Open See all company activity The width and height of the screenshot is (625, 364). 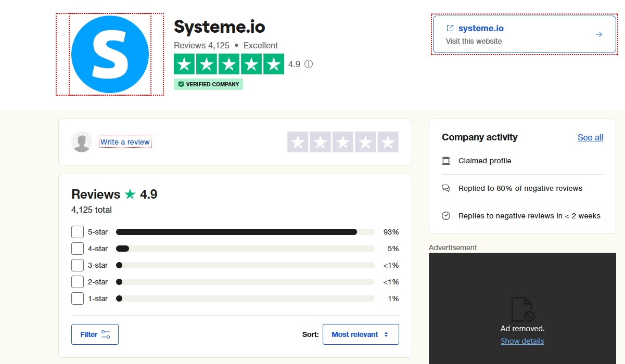590,137
